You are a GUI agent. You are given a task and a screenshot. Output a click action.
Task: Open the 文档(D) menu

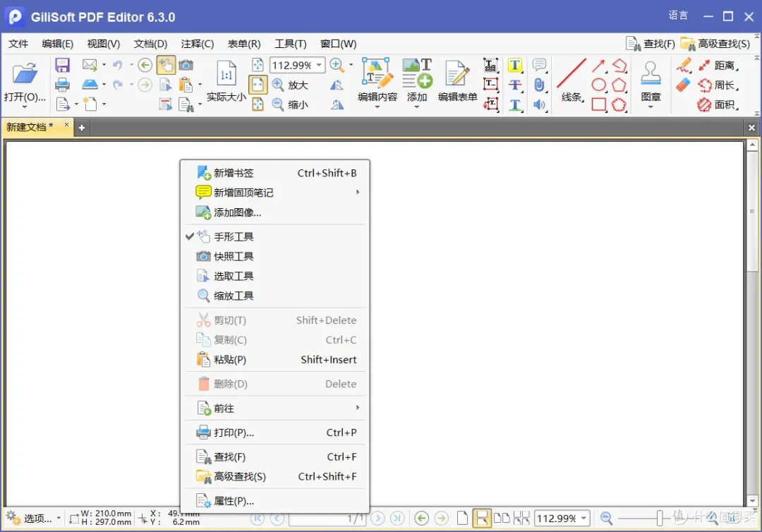(x=150, y=44)
